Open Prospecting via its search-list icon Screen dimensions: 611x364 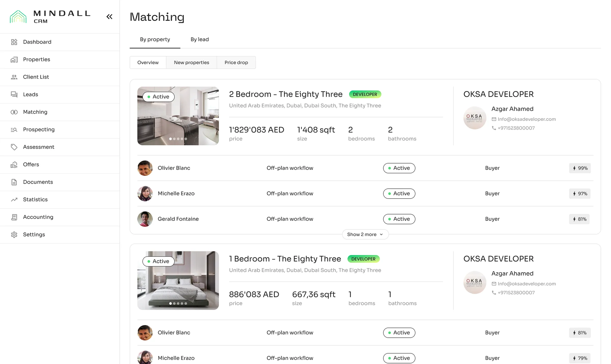pos(14,130)
